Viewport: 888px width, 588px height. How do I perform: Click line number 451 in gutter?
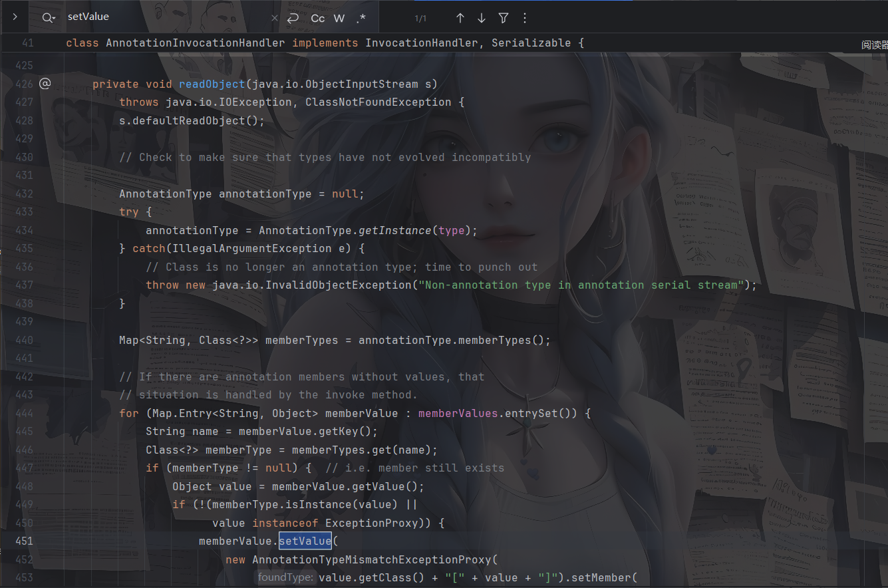tap(24, 541)
